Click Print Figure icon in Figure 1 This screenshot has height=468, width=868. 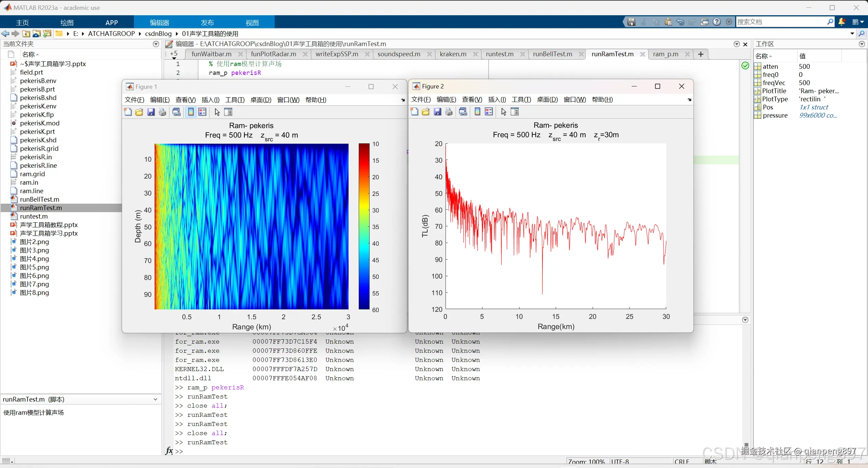(x=162, y=112)
